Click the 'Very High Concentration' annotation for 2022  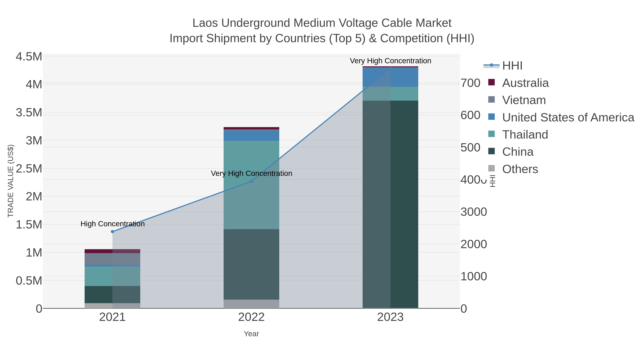coord(252,173)
